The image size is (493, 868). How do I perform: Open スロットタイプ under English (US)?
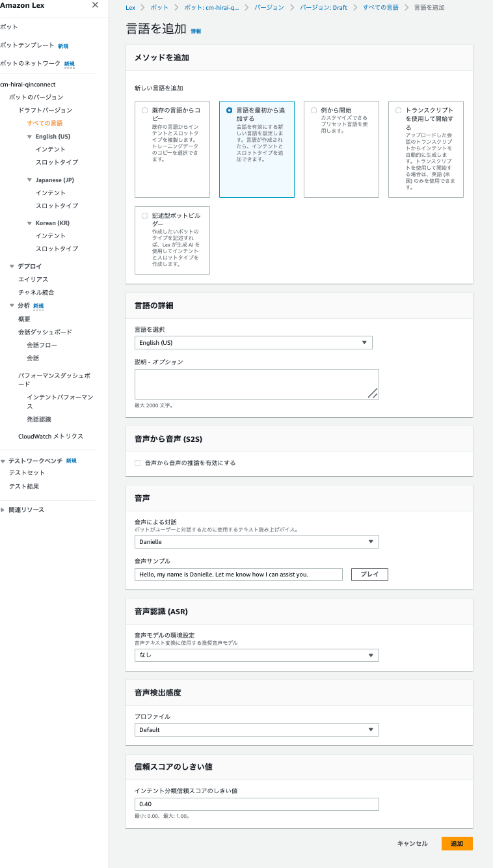pos(57,163)
